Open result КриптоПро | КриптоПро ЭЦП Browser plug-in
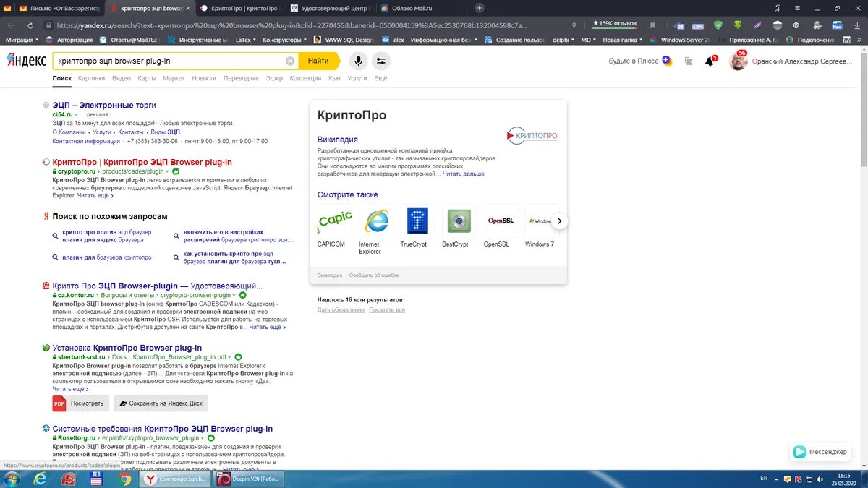 click(x=142, y=162)
